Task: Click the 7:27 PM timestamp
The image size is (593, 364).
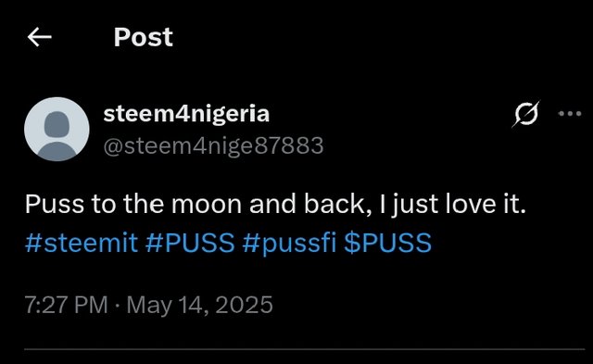Action: point(67,305)
